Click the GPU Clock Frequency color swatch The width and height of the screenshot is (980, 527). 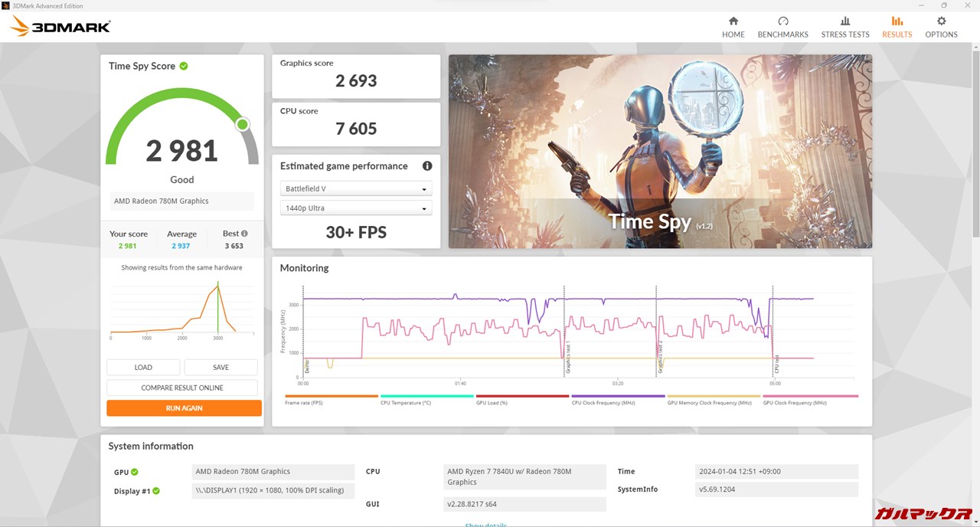pyautogui.click(x=810, y=396)
